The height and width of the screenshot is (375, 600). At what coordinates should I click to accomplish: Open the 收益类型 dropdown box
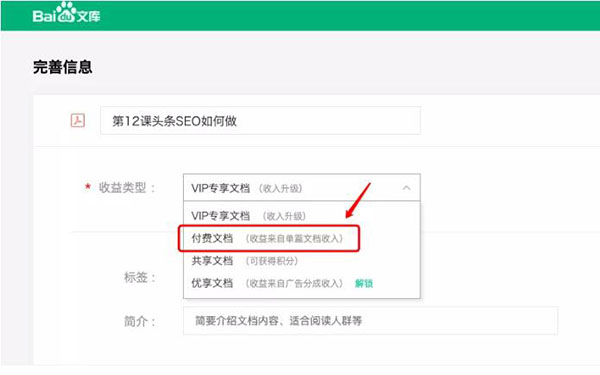302,188
